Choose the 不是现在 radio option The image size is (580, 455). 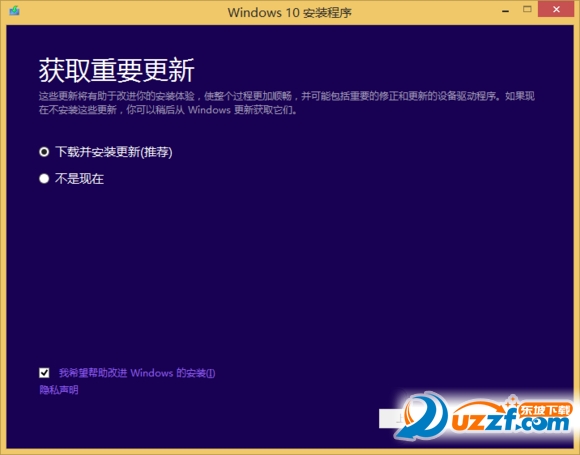pos(44,179)
